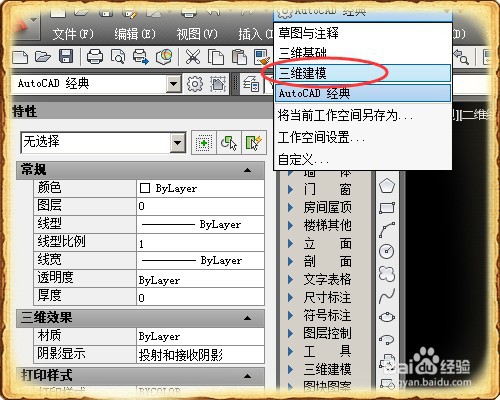The height and width of the screenshot is (400, 500).
Task: Click the 图层 value field showing 0
Action: 200,206
